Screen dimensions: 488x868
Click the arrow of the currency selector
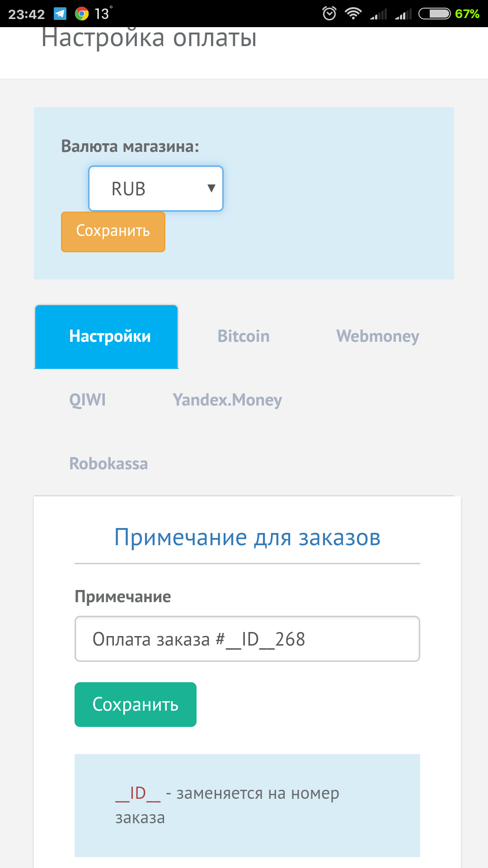coord(211,189)
